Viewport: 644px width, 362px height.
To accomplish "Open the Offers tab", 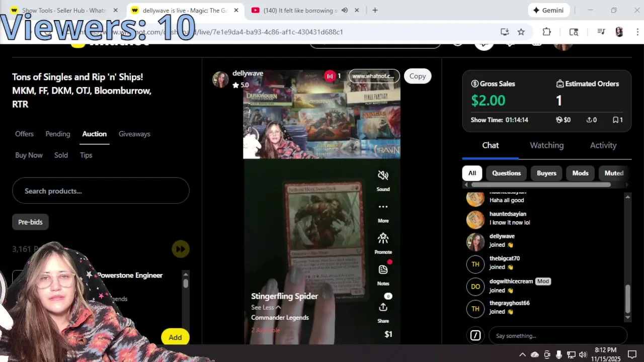I will point(24,134).
